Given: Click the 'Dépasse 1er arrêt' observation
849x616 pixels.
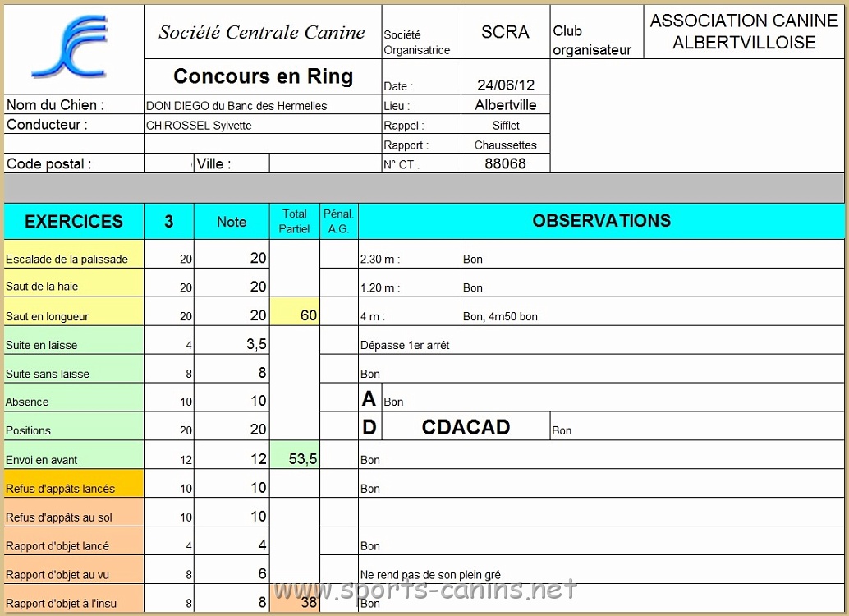Looking at the screenshot, I should tap(405, 345).
